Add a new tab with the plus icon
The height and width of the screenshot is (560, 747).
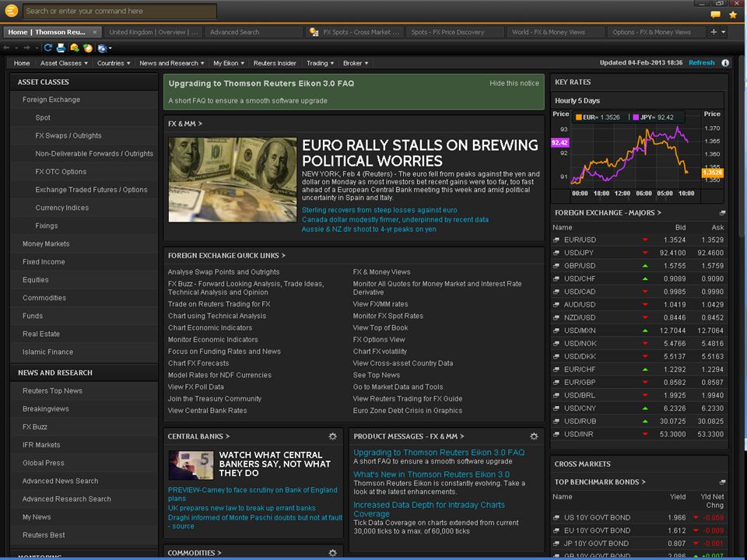pyautogui.click(x=714, y=32)
